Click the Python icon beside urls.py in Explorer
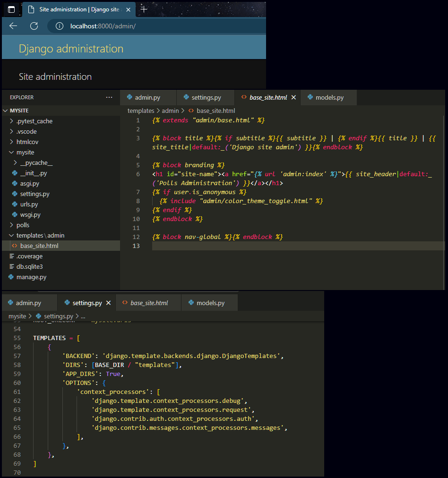This screenshot has height=478, width=448. click(x=15, y=204)
